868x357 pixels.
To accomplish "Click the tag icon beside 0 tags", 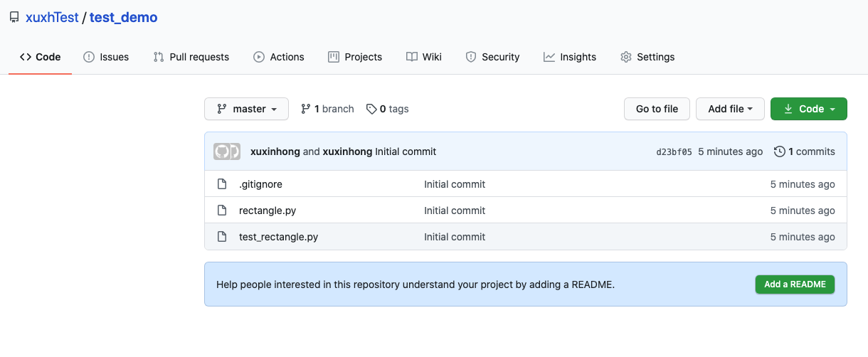I will tap(371, 109).
